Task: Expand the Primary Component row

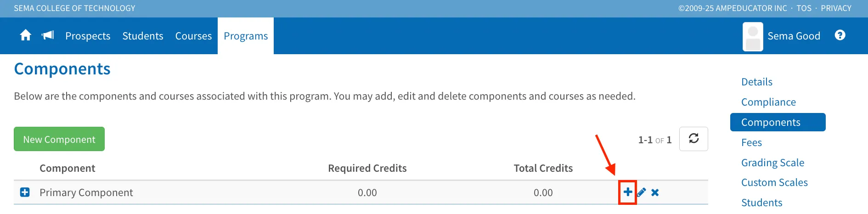Action: click(25, 192)
